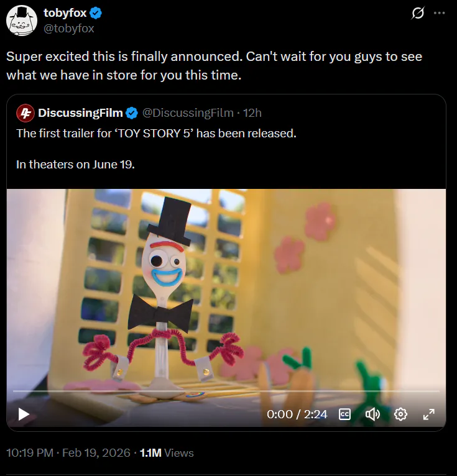Screen dimensions: 457x476
Task: Click the 10:19 PM Feb 19 timestamp
Action: [x=67, y=453]
